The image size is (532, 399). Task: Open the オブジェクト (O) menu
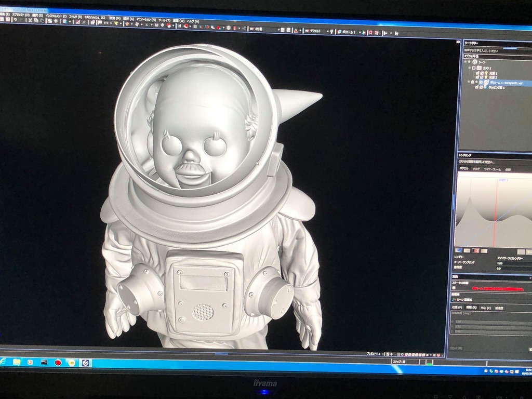[x=21, y=15]
